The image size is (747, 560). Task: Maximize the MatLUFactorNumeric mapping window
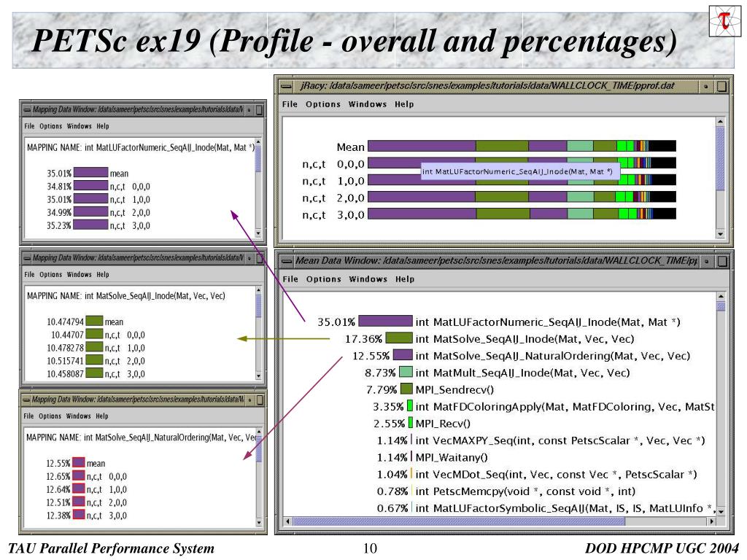[259, 110]
